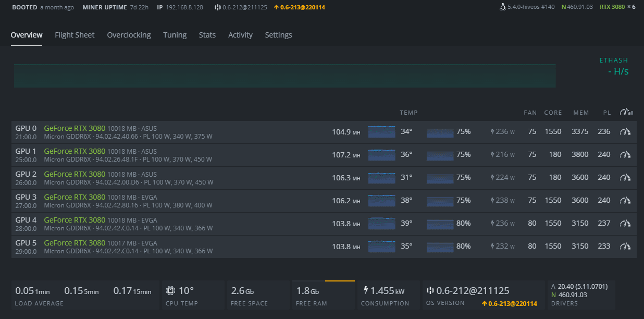Click OS version upgrade link in bottom panel
Image resolution: width=644 pixels, height=319 pixels.
[x=509, y=303]
